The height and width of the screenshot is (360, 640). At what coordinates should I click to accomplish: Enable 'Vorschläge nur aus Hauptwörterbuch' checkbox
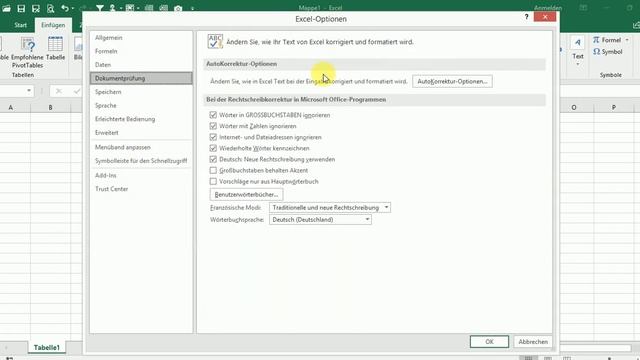[x=213, y=181]
